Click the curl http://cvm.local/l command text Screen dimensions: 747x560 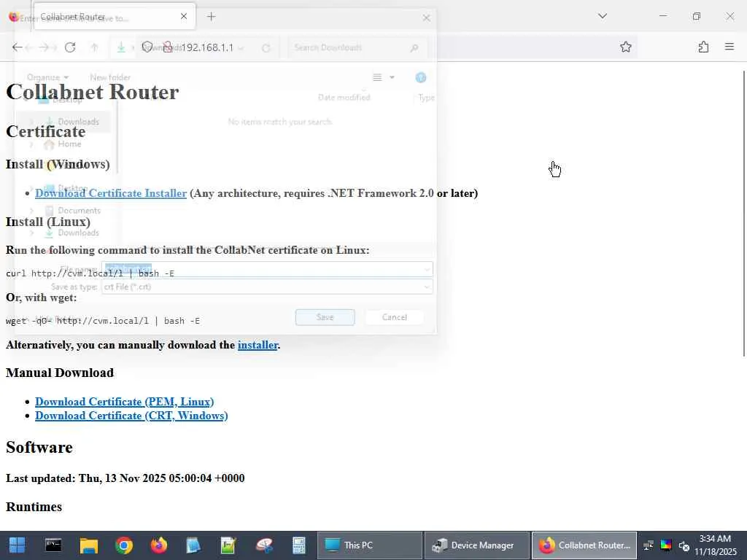(x=90, y=273)
